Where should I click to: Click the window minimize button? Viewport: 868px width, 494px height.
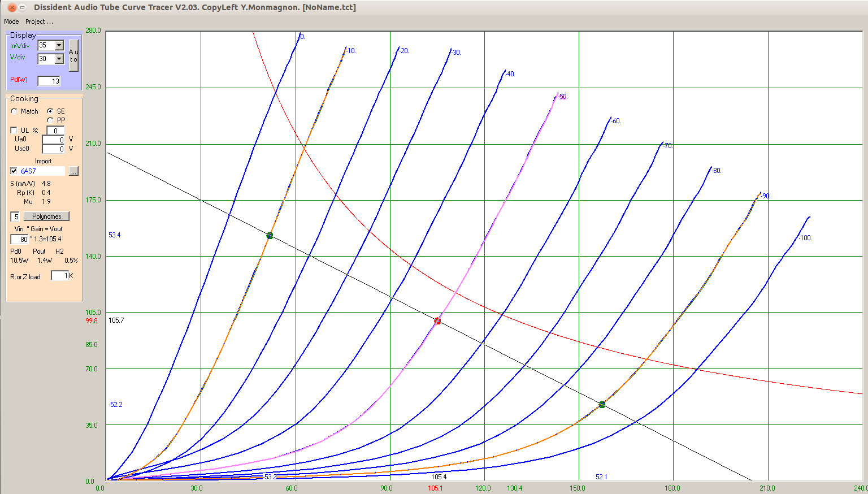point(23,7)
